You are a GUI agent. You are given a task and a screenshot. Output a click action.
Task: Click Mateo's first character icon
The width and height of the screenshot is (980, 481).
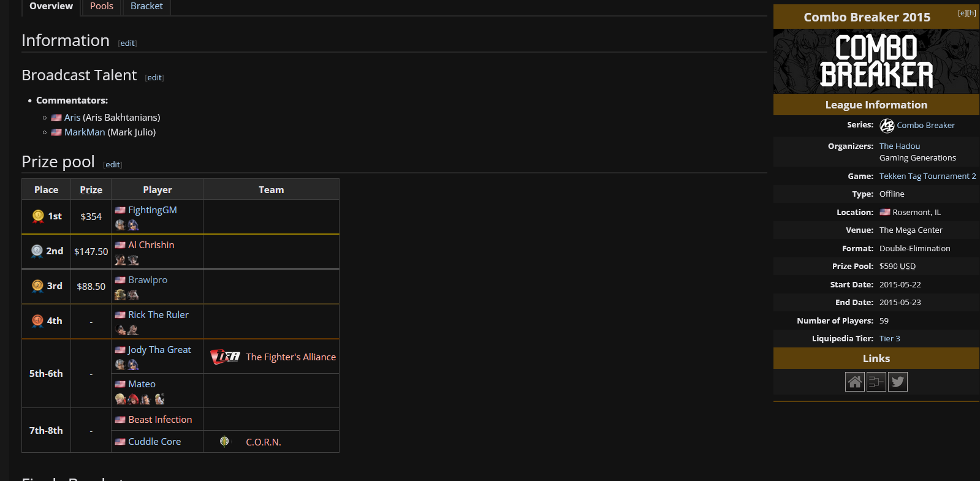tap(120, 399)
